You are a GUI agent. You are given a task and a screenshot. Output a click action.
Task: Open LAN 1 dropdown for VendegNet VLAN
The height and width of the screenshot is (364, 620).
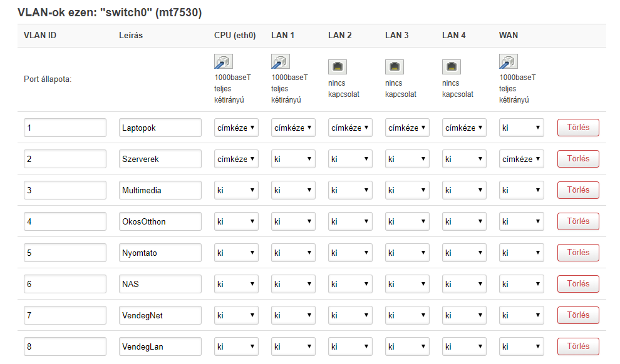pyautogui.click(x=293, y=315)
